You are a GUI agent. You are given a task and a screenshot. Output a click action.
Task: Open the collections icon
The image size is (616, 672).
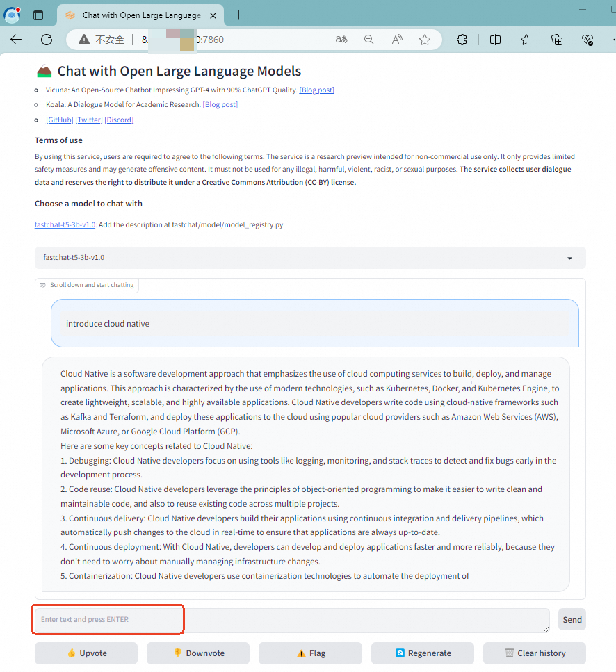tap(557, 40)
